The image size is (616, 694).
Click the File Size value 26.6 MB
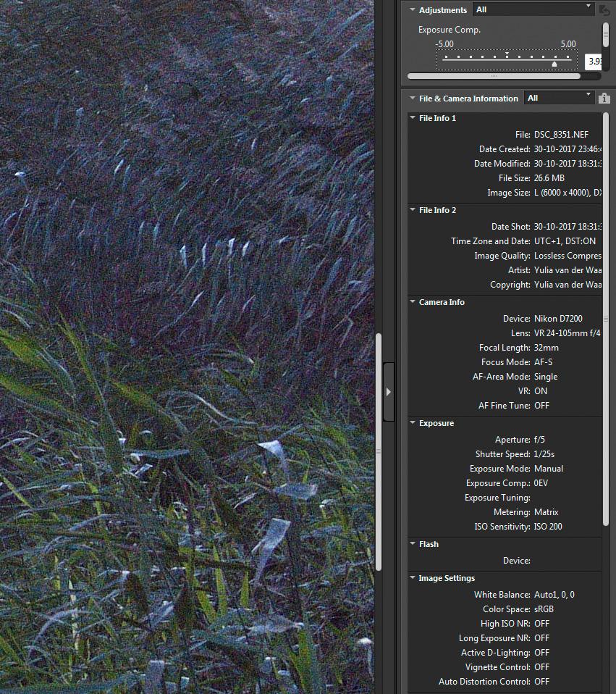point(549,178)
